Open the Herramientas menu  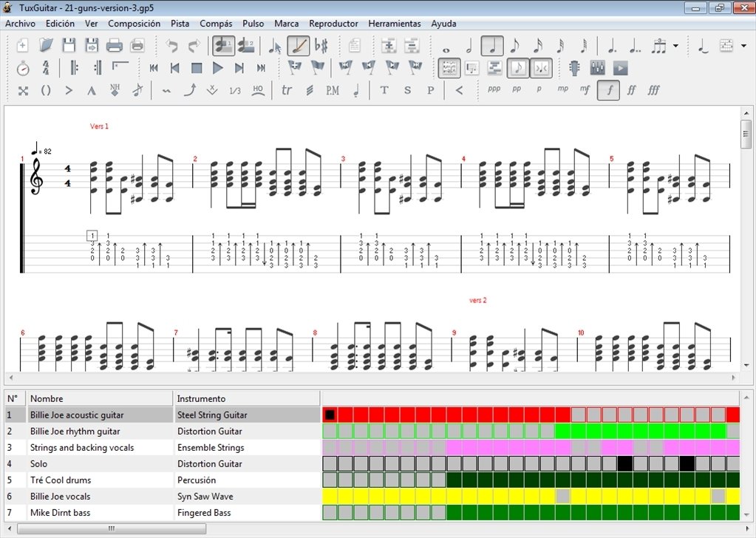tap(395, 24)
